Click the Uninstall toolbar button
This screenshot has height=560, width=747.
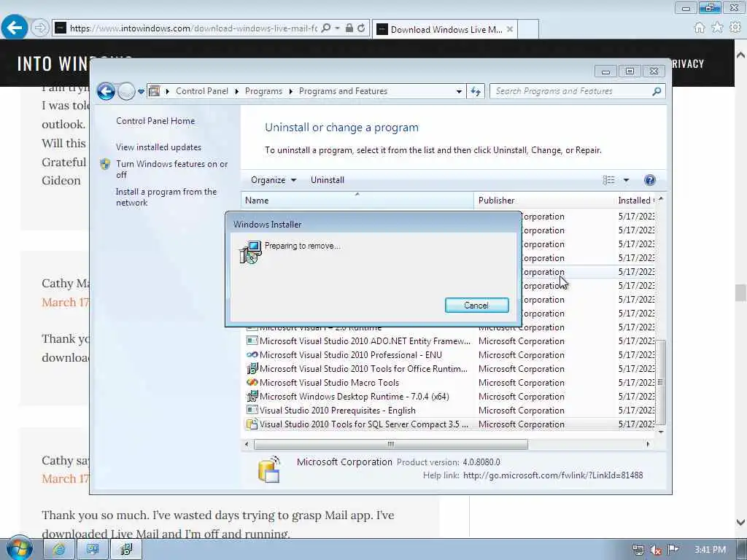point(328,180)
